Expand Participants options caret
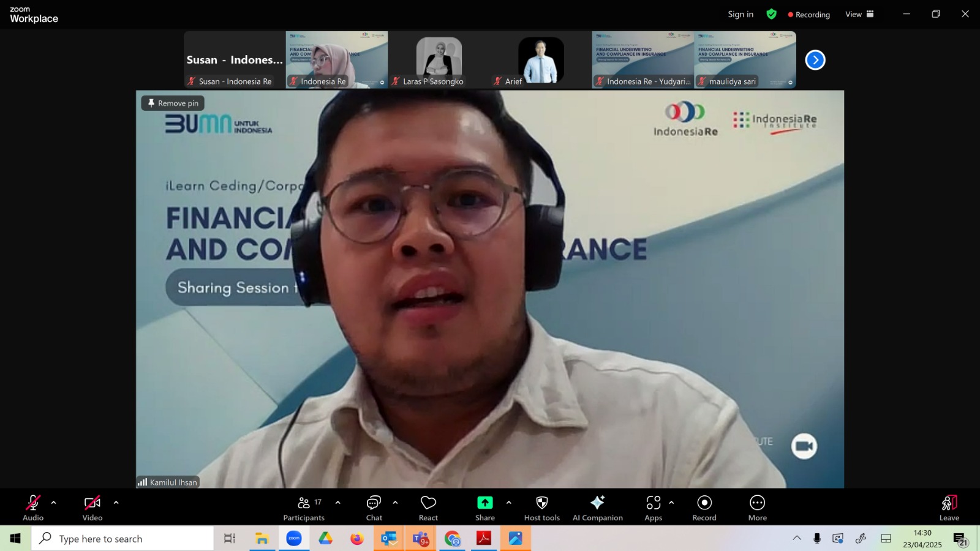Screen dimensions: 980x551 tap(337, 503)
